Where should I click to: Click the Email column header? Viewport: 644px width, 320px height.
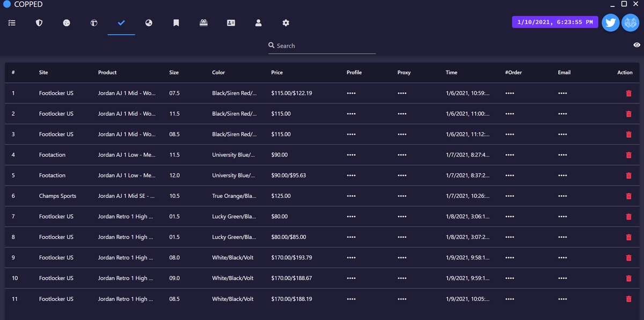pos(564,72)
